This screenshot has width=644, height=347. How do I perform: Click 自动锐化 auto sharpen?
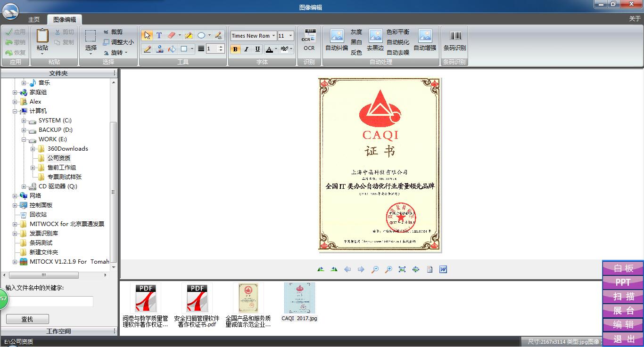398,42
